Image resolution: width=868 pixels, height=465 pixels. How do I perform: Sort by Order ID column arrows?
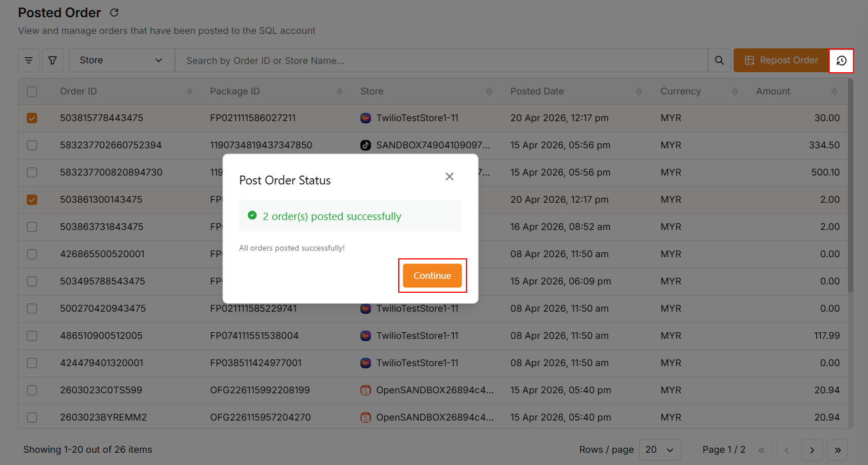[x=189, y=91]
